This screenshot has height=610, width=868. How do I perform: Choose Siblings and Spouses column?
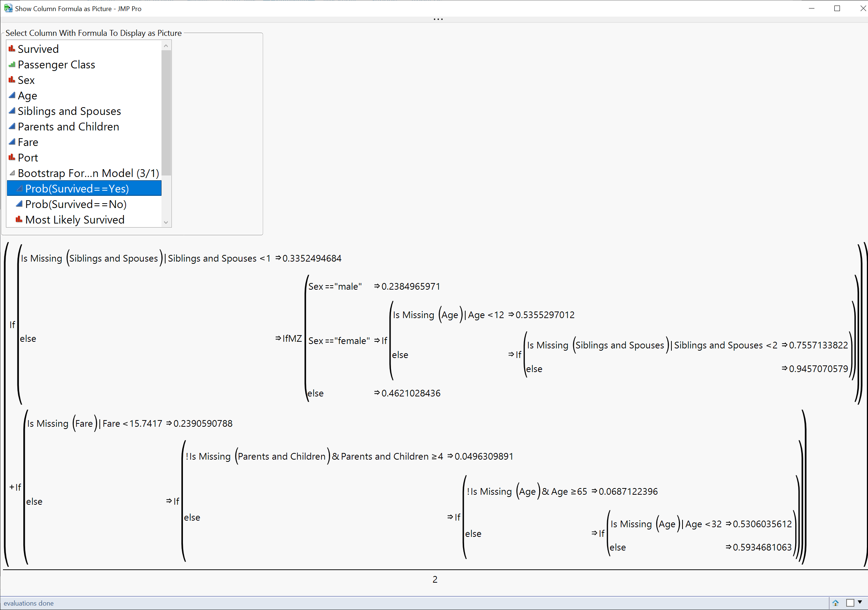[69, 111]
